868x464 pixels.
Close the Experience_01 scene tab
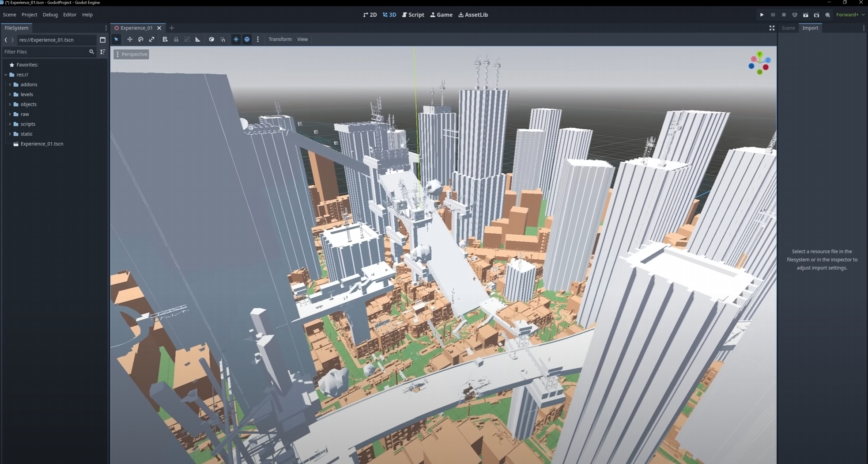pos(159,28)
